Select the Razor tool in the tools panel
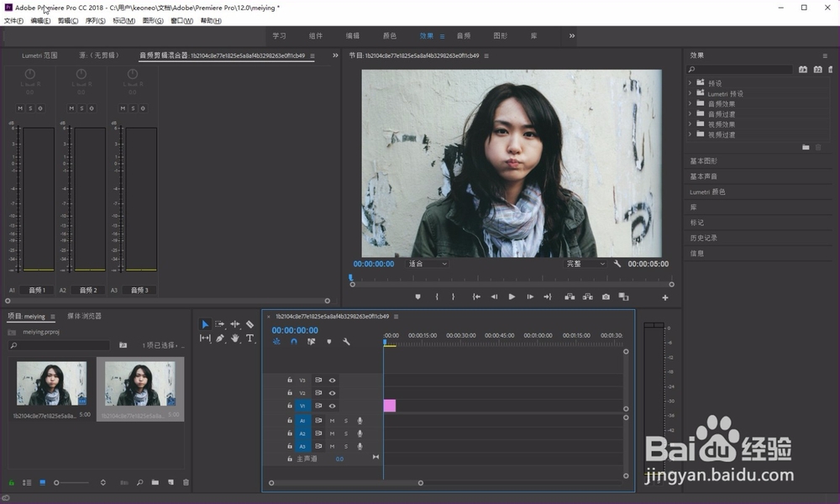 point(249,324)
